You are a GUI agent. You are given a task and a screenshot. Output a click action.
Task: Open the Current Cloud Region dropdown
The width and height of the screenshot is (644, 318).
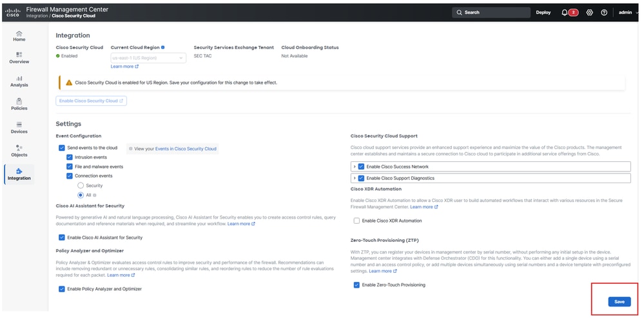[x=148, y=57]
